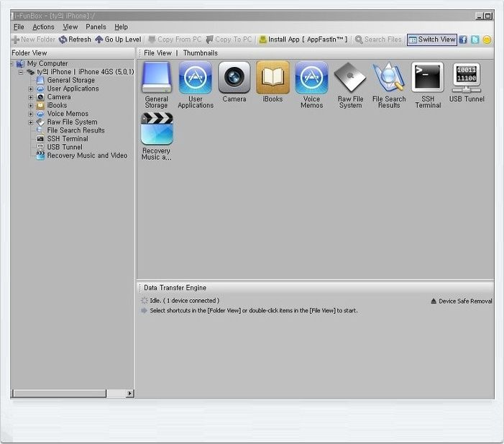Click the Twitter icon in toolbar
The width and height of the screenshot is (504, 444).
tap(475, 40)
